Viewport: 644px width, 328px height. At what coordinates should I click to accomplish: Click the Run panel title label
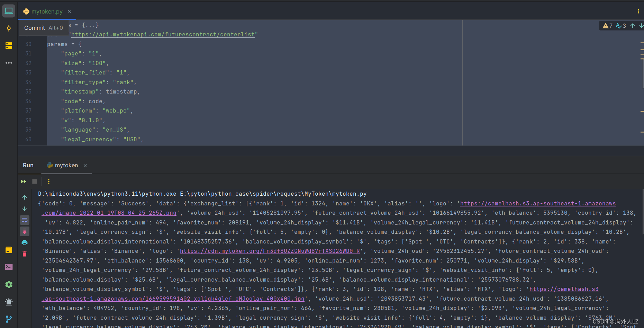tap(28, 166)
